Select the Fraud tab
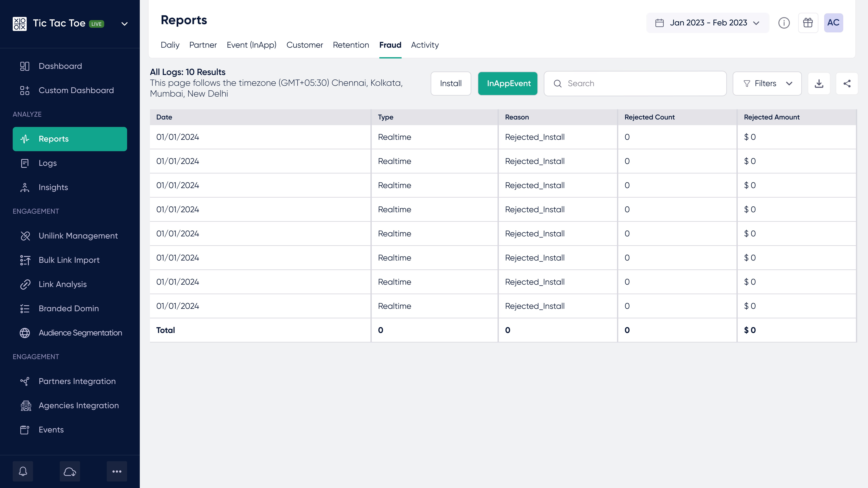The width and height of the screenshot is (868, 488). (390, 45)
